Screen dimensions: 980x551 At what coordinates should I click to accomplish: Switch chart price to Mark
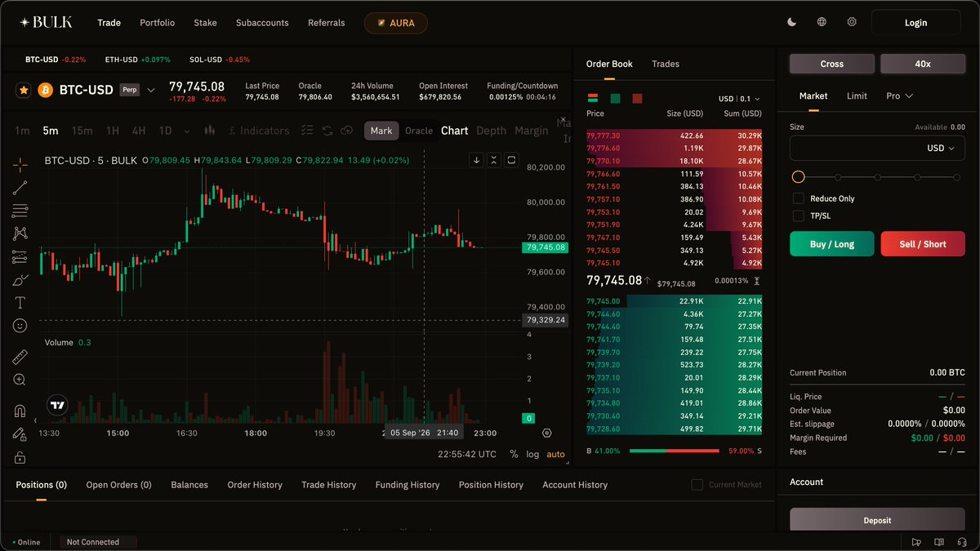pyautogui.click(x=381, y=131)
